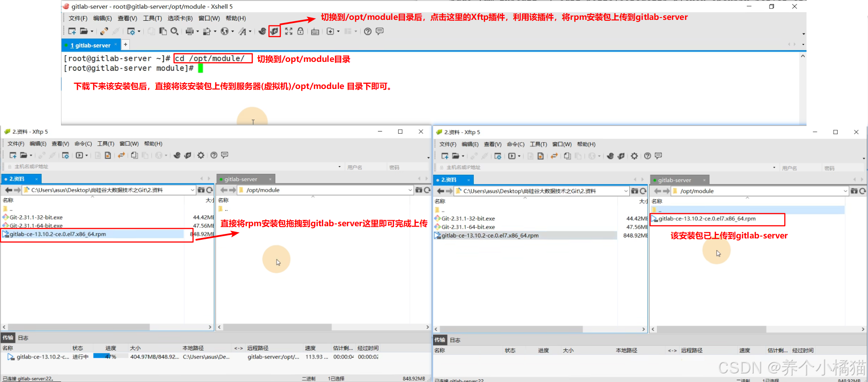Viewport: 868px width, 382px height.
Task: Open the 日志 log tab in right Xftp window
Action: 455,340
